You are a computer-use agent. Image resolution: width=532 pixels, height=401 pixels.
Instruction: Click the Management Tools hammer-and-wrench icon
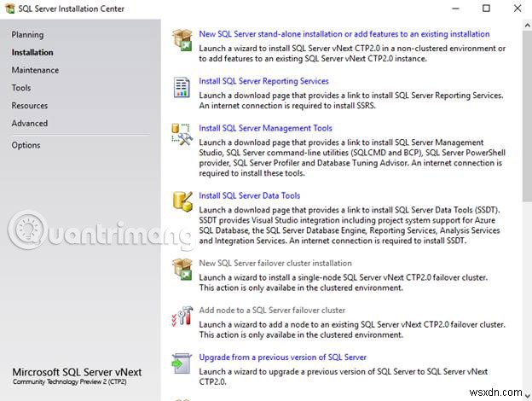tap(182, 135)
